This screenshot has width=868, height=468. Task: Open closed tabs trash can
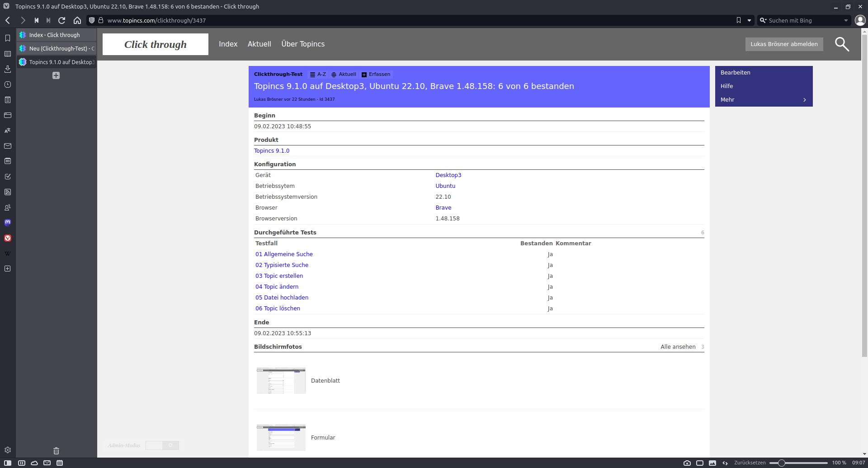[x=56, y=450]
